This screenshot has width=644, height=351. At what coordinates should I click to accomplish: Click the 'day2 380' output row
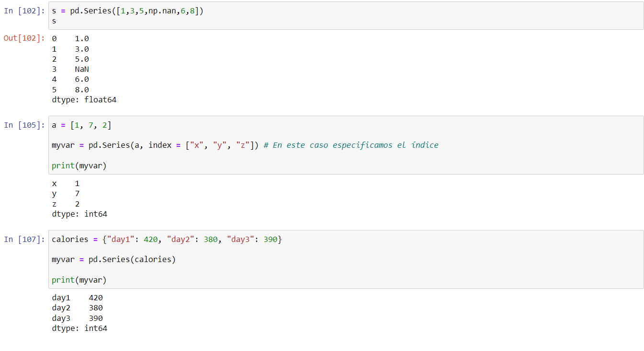point(77,308)
